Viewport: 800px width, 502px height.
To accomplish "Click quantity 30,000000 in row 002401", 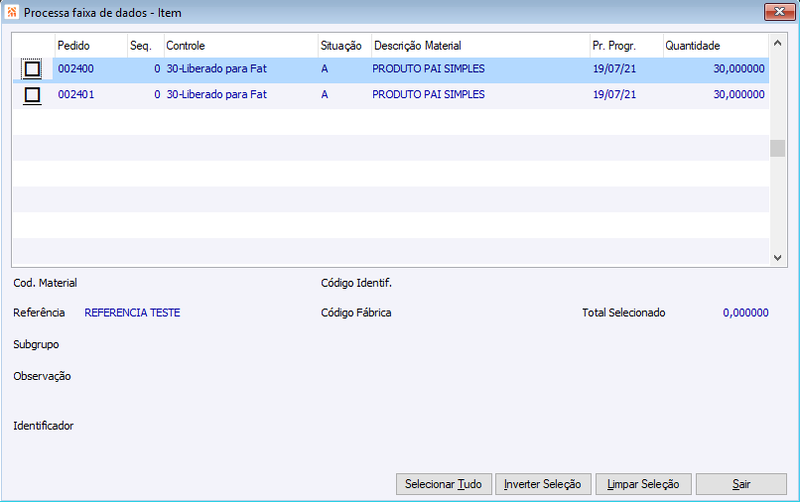I will pyautogui.click(x=739, y=95).
